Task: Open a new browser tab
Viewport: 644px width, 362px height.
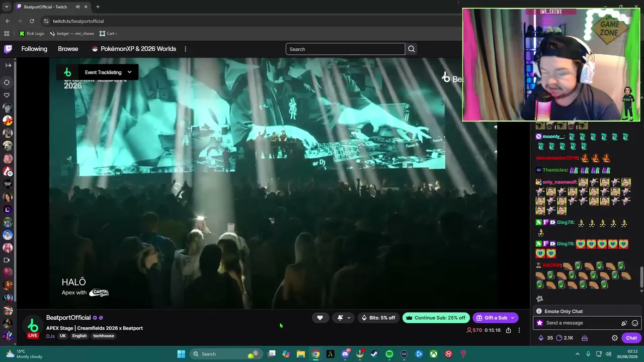Action: click(98, 7)
